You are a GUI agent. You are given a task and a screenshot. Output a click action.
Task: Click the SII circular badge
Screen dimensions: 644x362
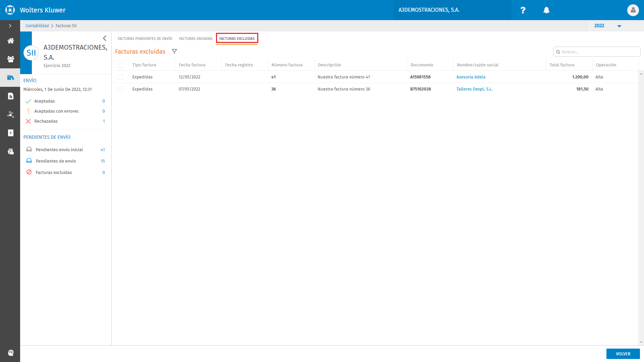pos(31,53)
